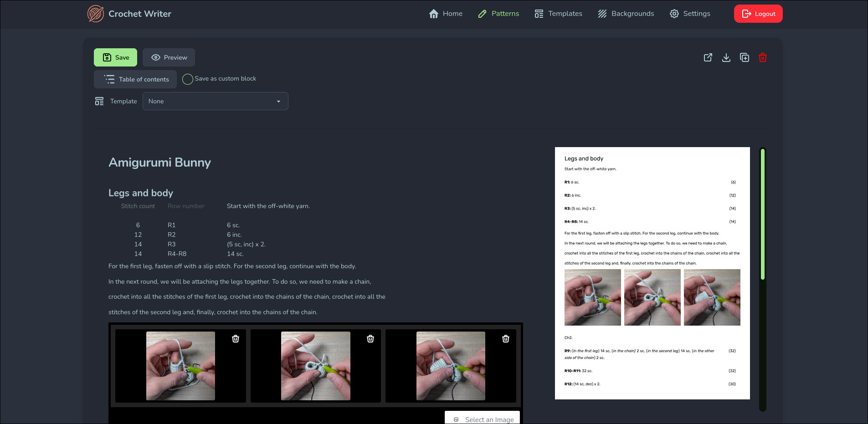Expand the Template dropdown showing None

(x=216, y=101)
